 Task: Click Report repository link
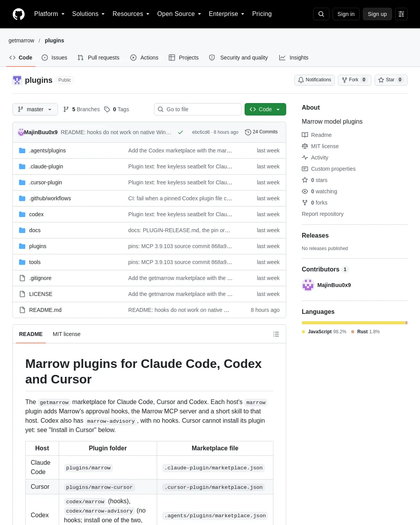(x=322, y=214)
